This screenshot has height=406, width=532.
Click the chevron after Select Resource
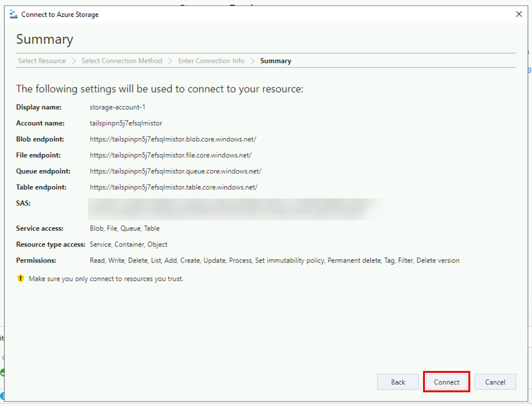coord(74,61)
